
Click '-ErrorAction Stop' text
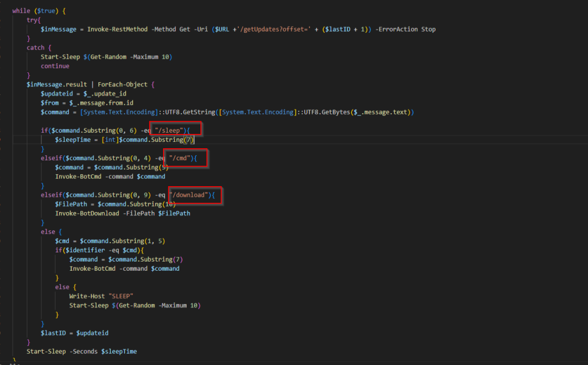click(x=405, y=29)
